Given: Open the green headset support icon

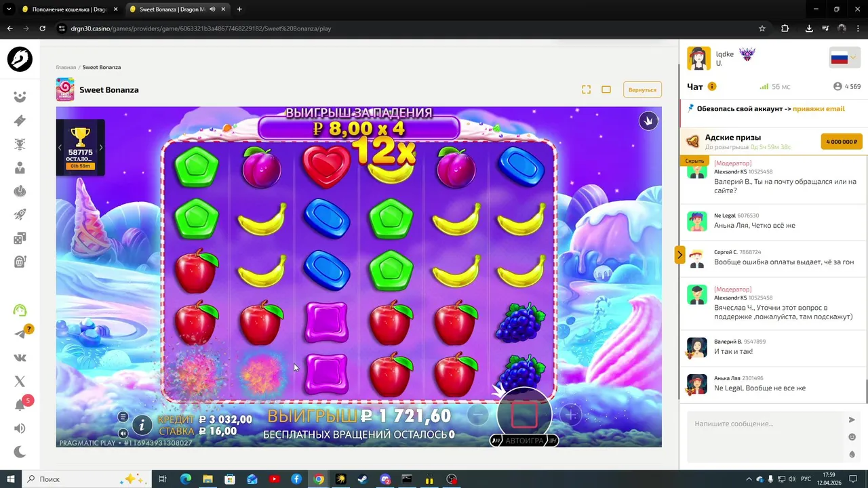Looking at the screenshot, I should (x=20, y=310).
